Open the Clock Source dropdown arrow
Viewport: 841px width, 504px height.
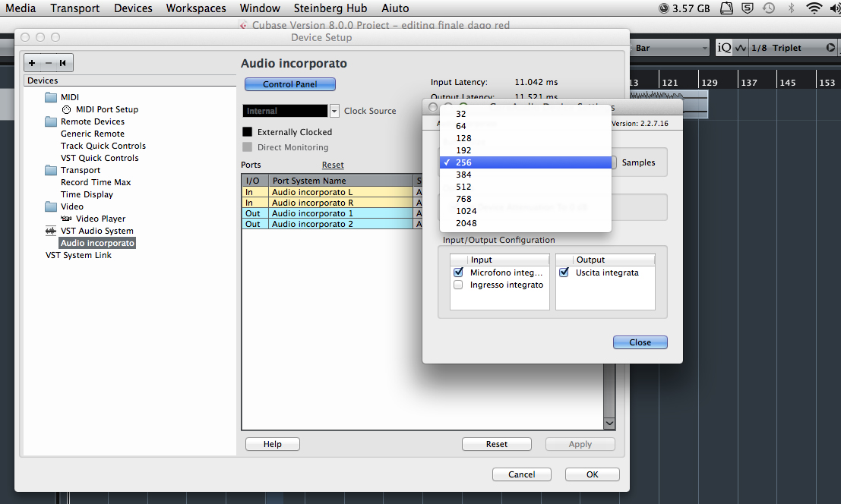click(x=334, y=111)
